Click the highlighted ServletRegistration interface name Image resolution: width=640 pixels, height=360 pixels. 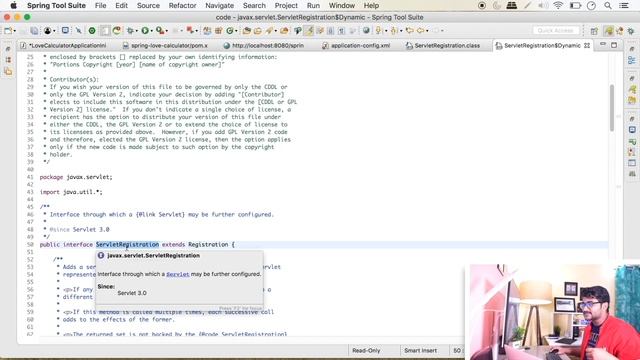click(x=127, y=244)
